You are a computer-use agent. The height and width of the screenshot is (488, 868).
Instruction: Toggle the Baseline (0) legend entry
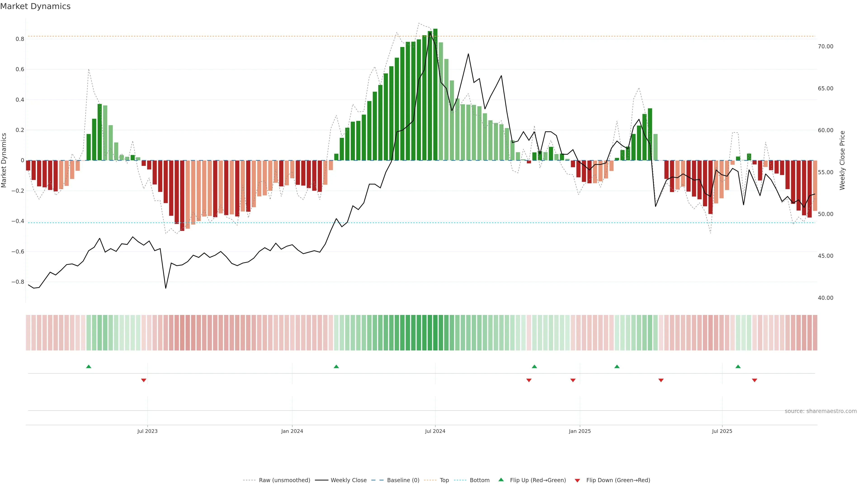[403, 480]
